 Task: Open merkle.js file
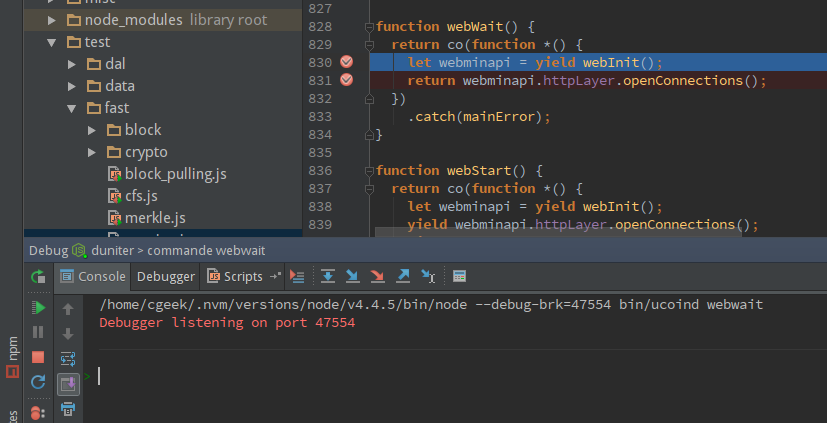tap(155, 218)
